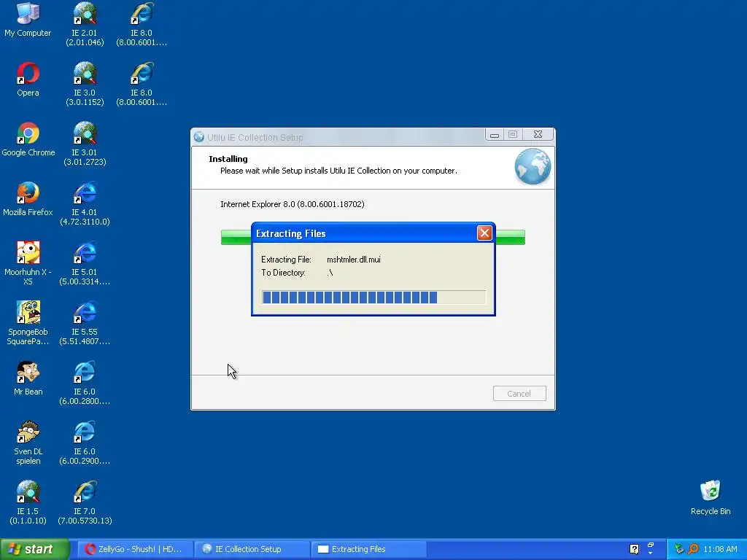Select the SpongeBob SquarePants shortcut icon

[x=28, y=323]
